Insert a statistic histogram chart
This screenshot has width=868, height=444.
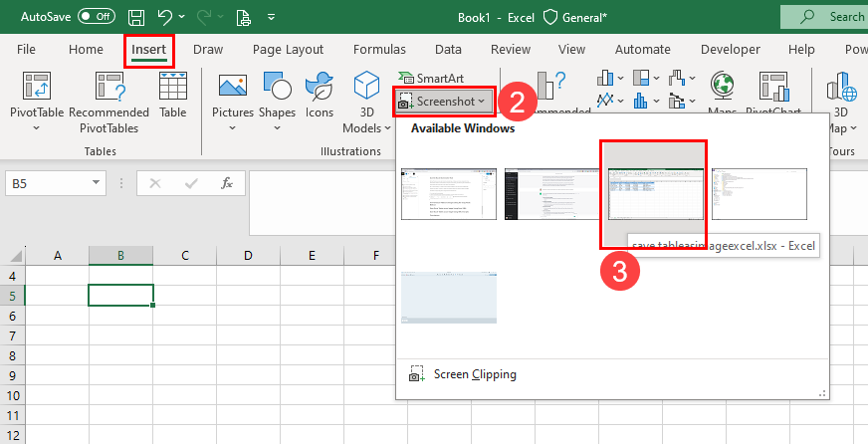[x=641, y=101]
